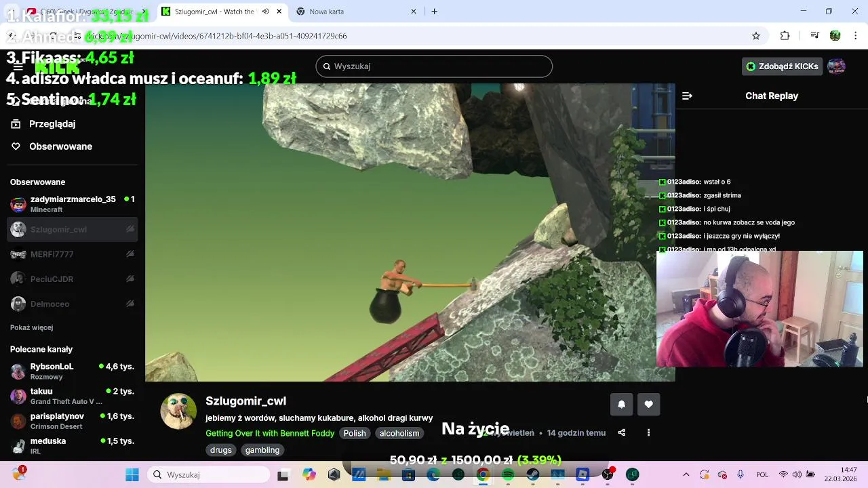Switch the POL keyboard language
868x488 pixels.
[762, 474]
